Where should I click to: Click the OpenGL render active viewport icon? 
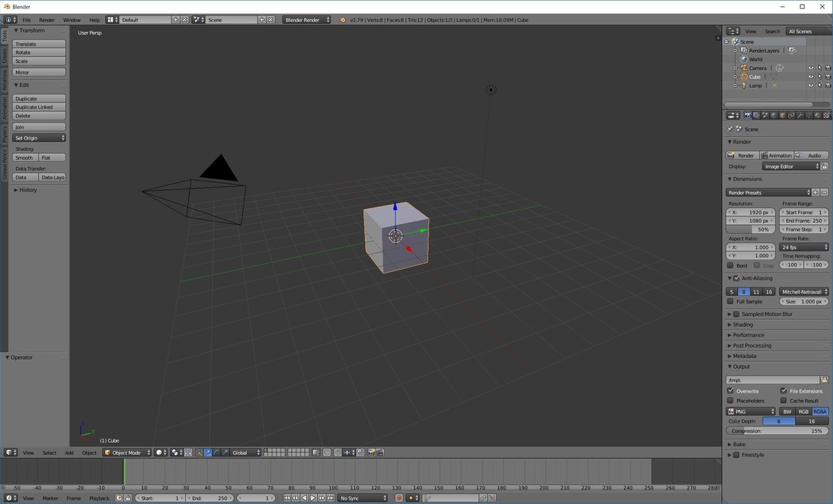(x=371, y=453)
